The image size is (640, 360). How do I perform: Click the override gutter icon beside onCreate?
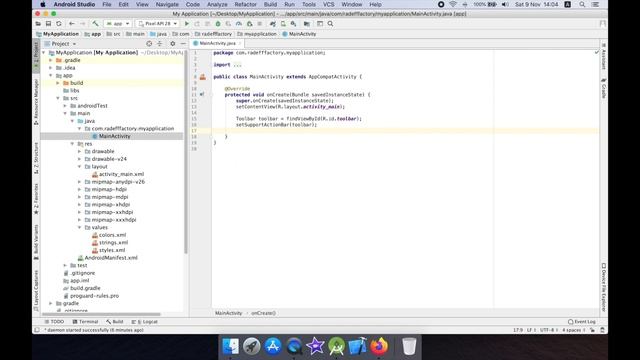(x=202, y=94)
